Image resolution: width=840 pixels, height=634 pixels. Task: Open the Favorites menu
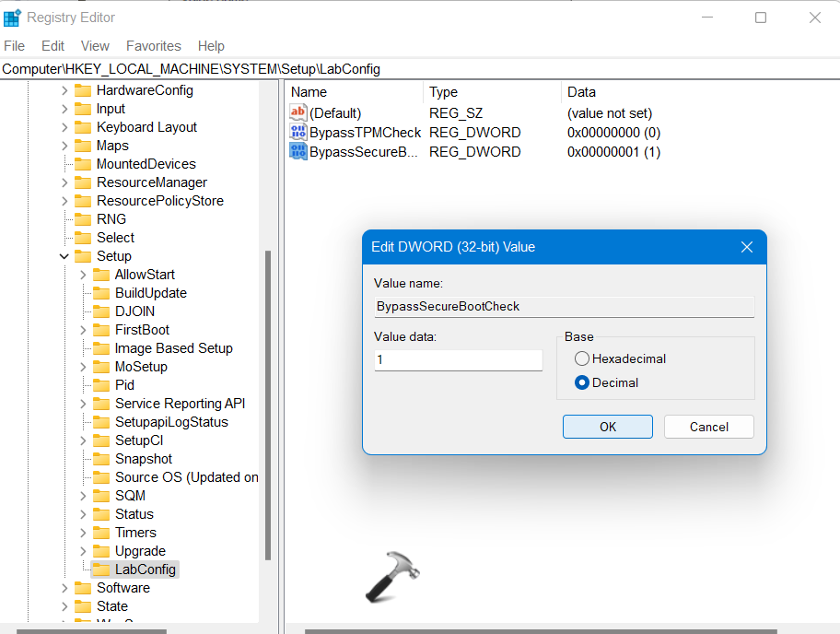(153, 46)
